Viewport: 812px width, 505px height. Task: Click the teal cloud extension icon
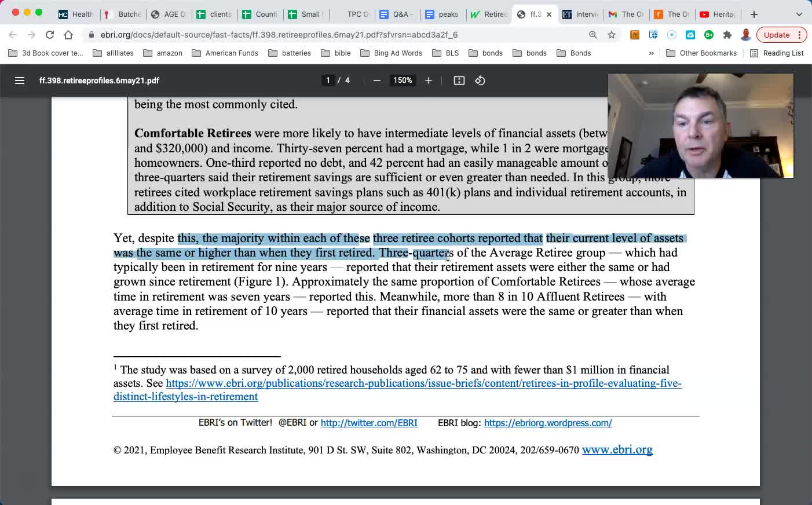pos(690,35)
